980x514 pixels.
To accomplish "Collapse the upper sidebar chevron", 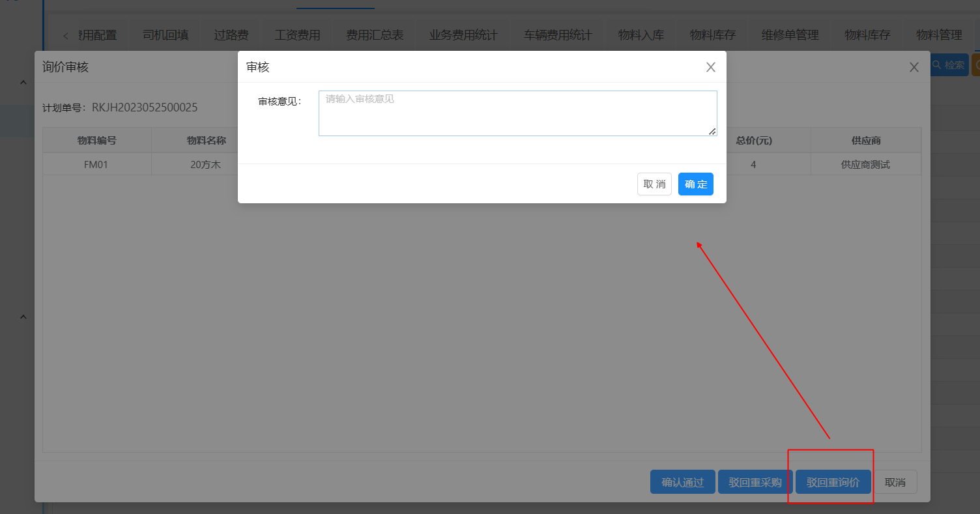I will coord(23,83).
